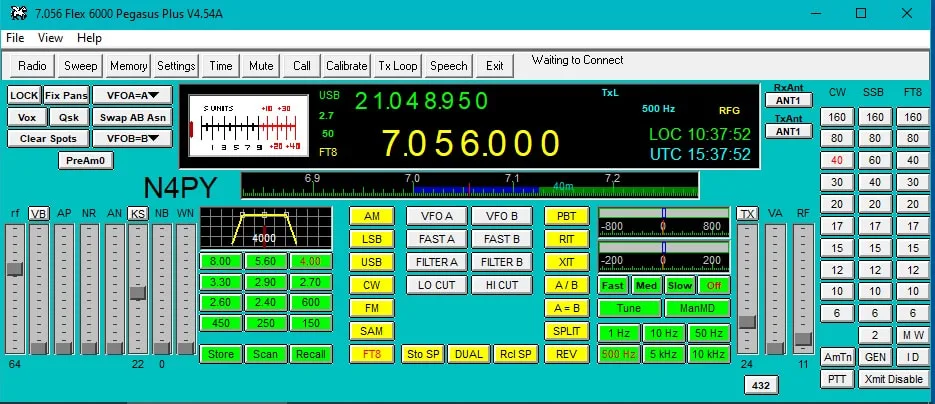Click the A = B button
Image resolution: width=935 pixels, height=404 pixels.
click(x=566, y=308)
